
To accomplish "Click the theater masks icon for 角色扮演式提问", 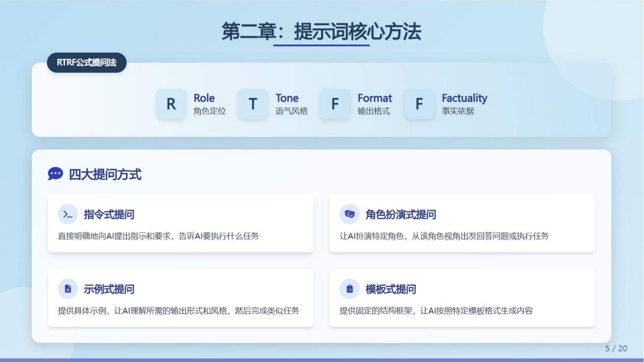I will (349, 214).
